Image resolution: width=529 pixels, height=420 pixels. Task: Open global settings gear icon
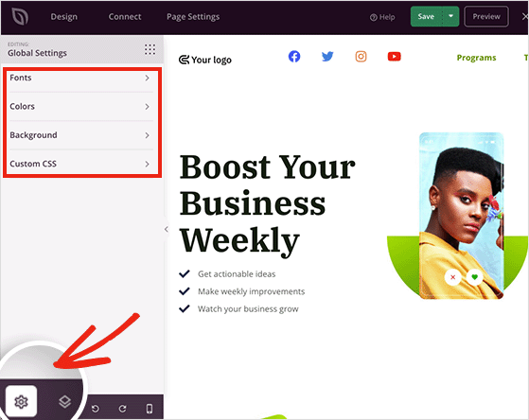[x=21, y=401]
